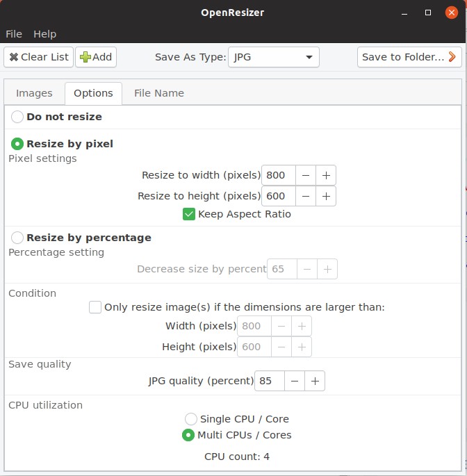
Task: Increase resize height with plus button
Action: 326,196
